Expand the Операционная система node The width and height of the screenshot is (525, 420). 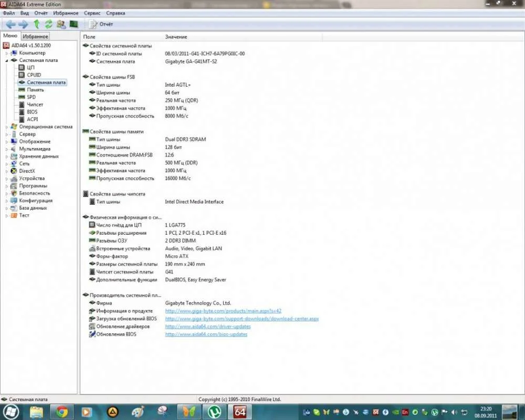[6, 127]
